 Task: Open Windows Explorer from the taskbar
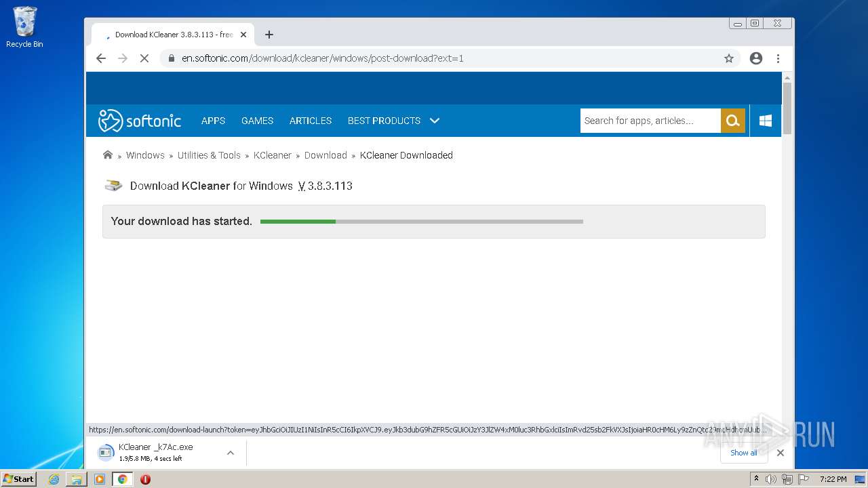77,479
